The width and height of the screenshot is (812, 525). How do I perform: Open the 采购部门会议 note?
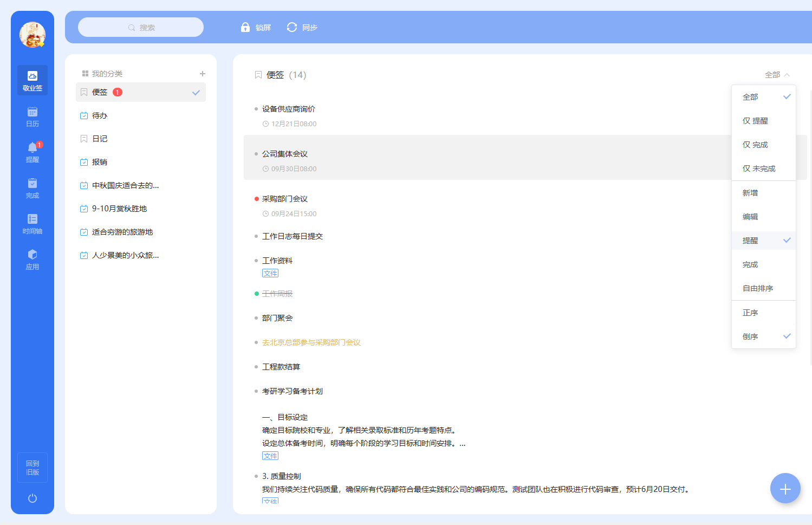(x=285, y=199)
